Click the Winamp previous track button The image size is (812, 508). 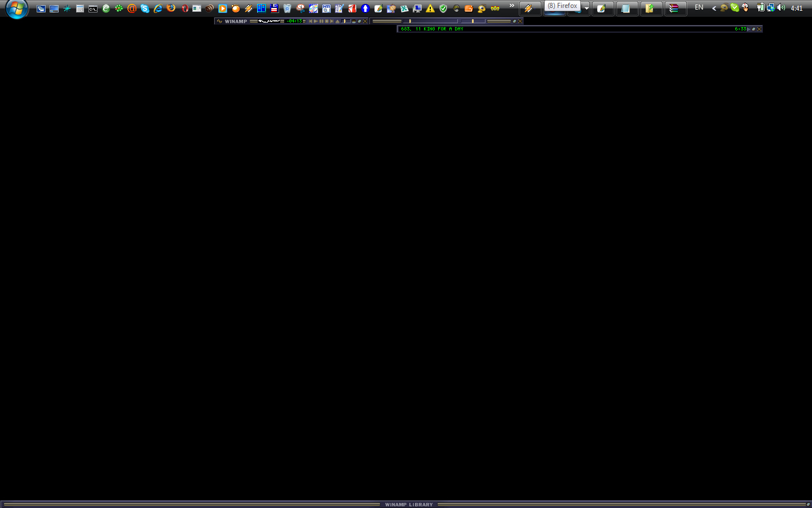(310, 21)
